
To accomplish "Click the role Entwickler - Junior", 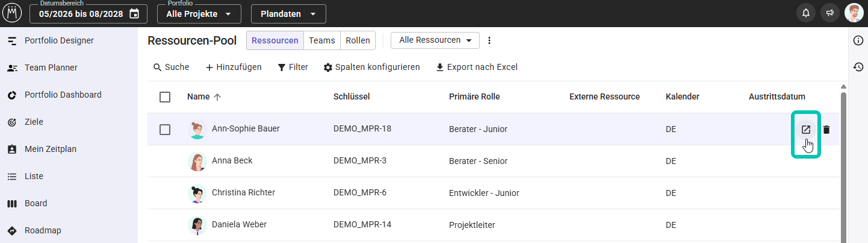I will pos(484,193).
